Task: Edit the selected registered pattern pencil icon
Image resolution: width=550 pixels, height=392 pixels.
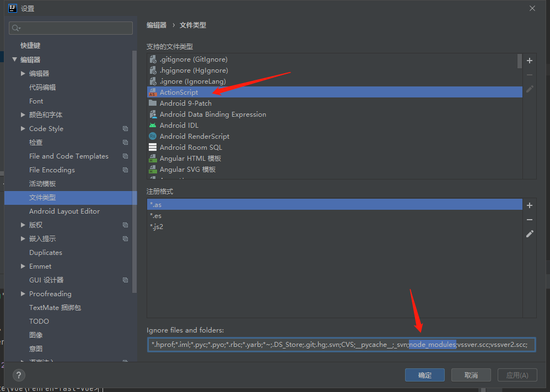Action: [530, 233]
